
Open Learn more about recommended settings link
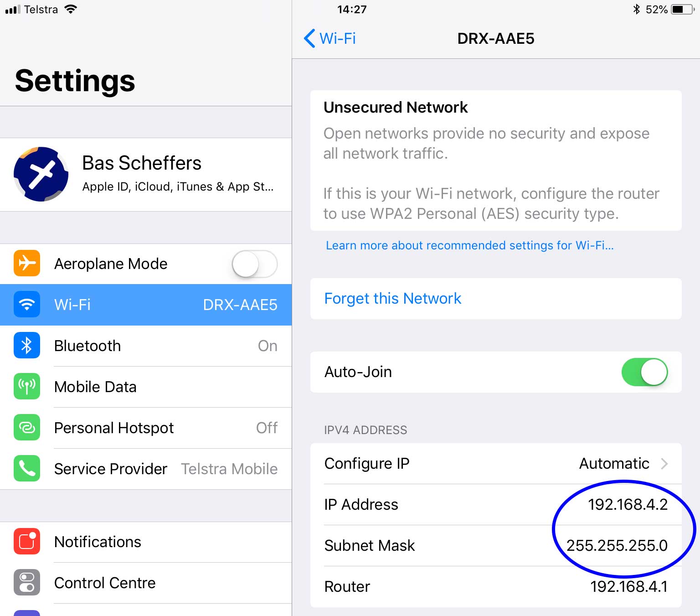pos(470,245)
